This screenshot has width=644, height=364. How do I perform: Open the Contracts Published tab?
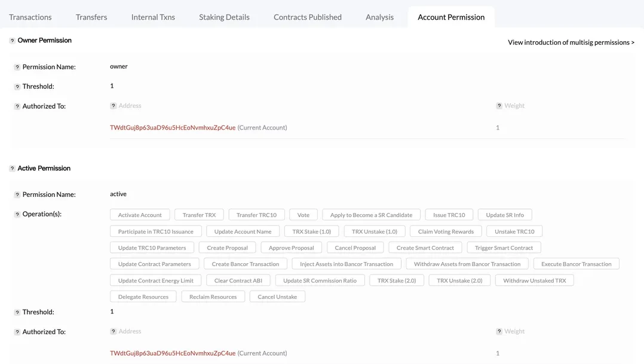point(308,17)
